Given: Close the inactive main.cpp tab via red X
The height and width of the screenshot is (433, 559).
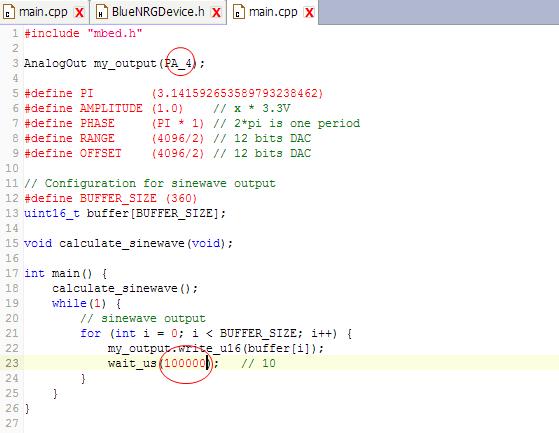Looking at the screenshot, I should [x=79, y=13].
